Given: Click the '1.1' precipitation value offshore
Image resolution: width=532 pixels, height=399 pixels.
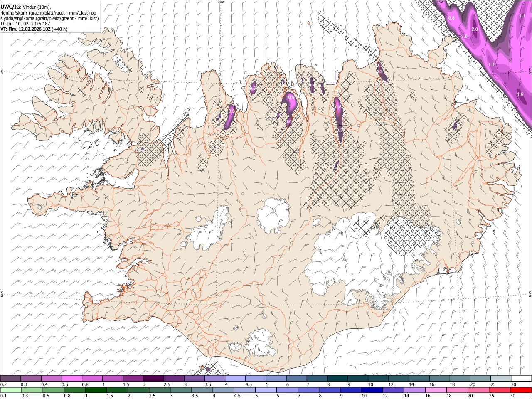Looking at the screenshot, I should pyautogui.click(x=522, y=16).
